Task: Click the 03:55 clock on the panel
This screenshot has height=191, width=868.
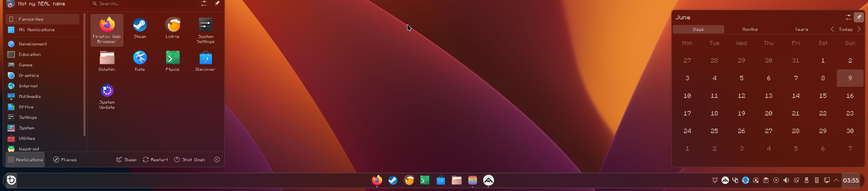Action: 851,181
